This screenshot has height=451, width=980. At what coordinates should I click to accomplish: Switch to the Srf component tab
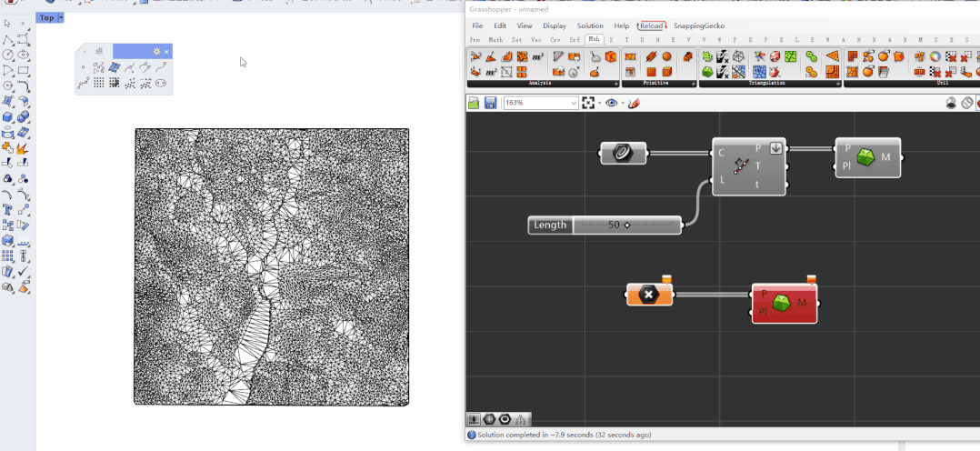point(575,39)
